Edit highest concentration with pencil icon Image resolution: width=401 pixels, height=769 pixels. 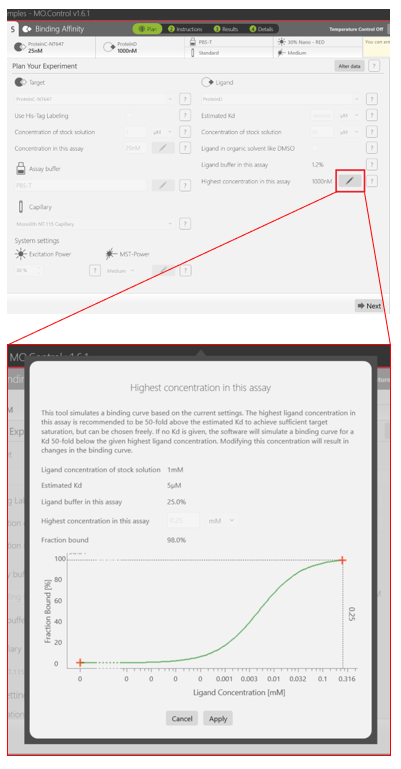(350, 181)
